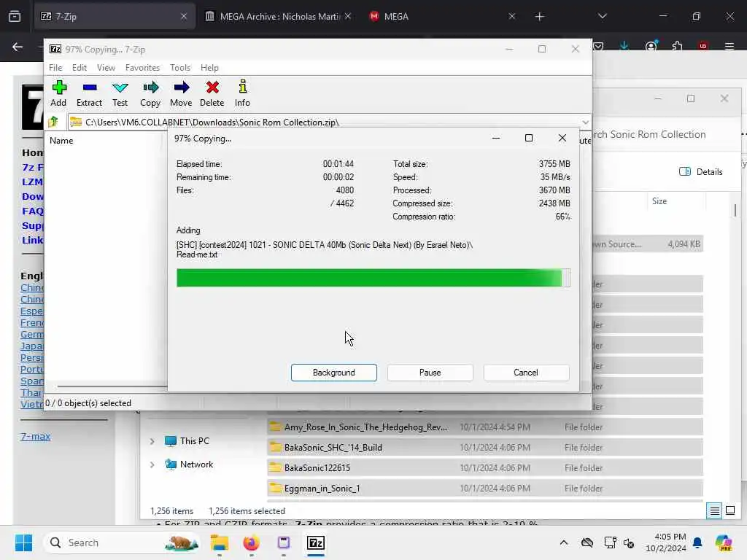
Task: Select the Eggman_in_Sonic_1 folder
Action: (484, 489)
